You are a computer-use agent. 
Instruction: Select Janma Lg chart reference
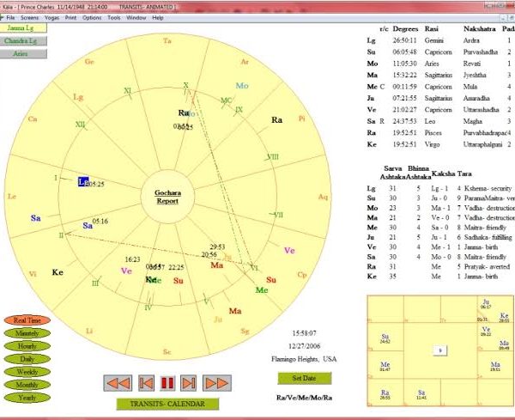[23, 28]
